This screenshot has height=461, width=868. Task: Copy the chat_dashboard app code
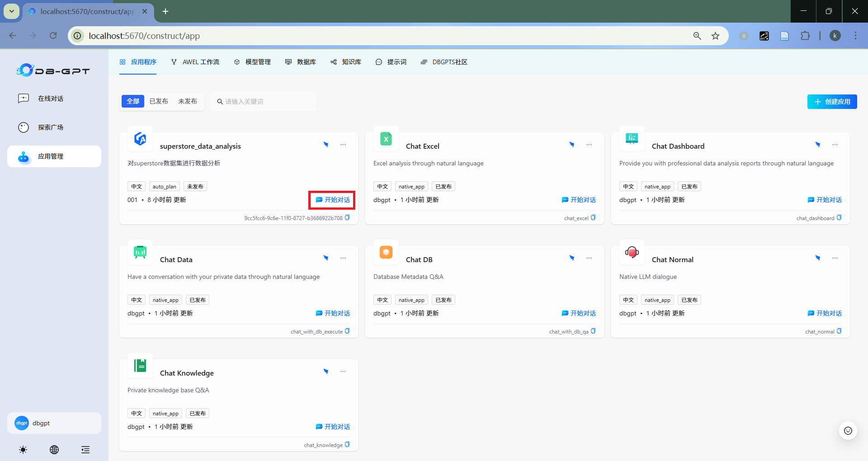tap(839, 218)
